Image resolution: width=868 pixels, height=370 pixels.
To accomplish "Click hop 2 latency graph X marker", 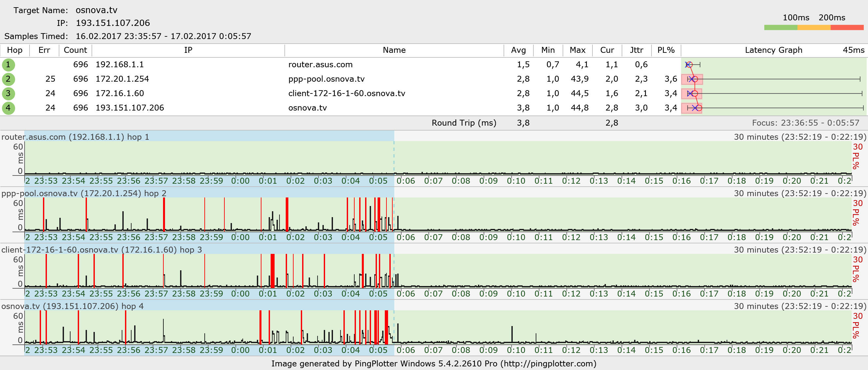I will click(x=691, y=79).
